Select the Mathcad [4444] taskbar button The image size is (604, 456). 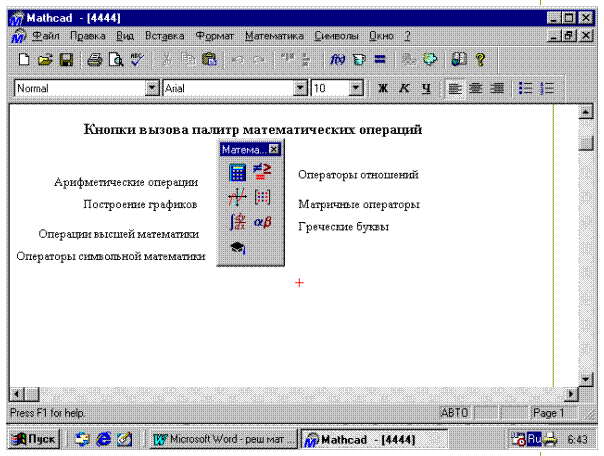[x=374, y=439]
